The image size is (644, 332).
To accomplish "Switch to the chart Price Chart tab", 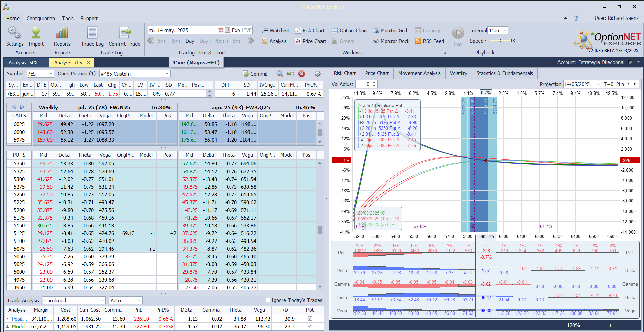I will click(377, 73).
